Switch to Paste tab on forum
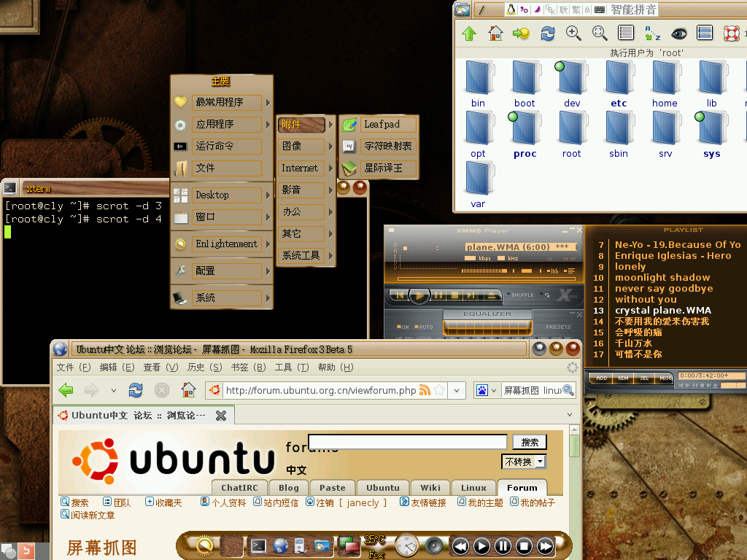 (332, 488)
